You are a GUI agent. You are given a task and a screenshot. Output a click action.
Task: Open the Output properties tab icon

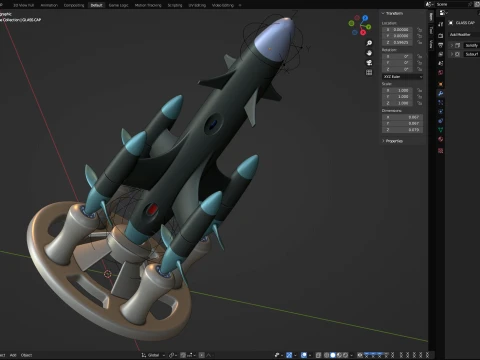click(441, 45)
